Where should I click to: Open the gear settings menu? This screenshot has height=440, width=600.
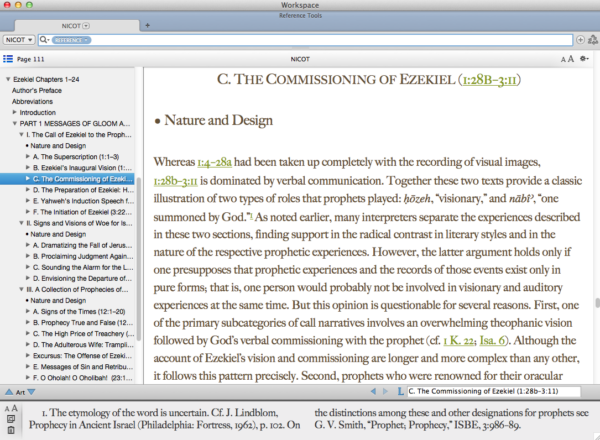pyautogui.click(x=584, y=60)
